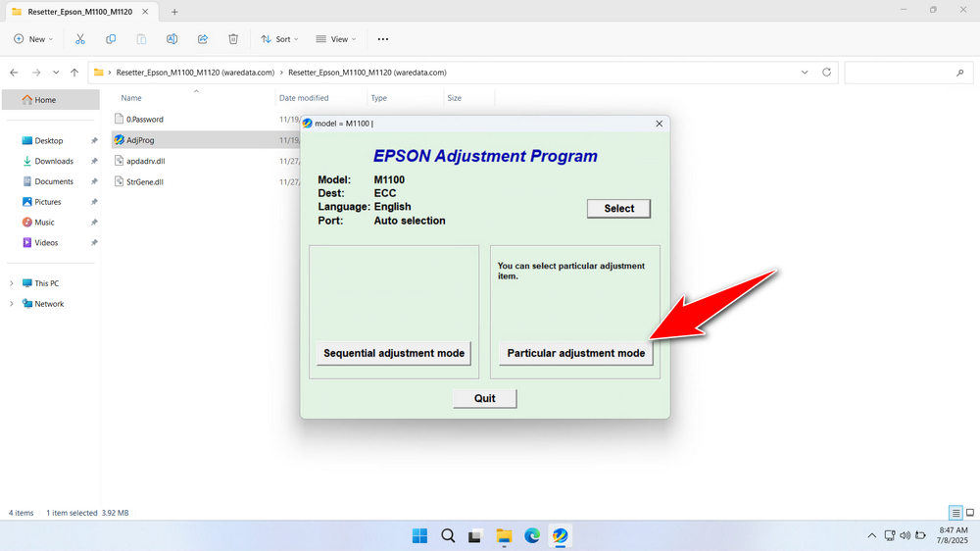The height and width of the screenshot is (551, 980).
Task: Refresh the folder view
Action: (x=826, y=73)
